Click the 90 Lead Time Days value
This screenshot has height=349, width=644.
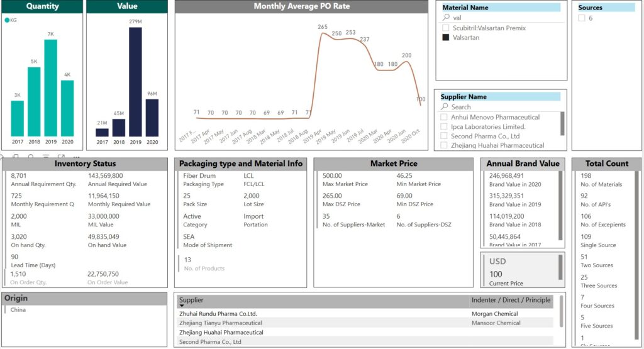[x=15, y=257]
